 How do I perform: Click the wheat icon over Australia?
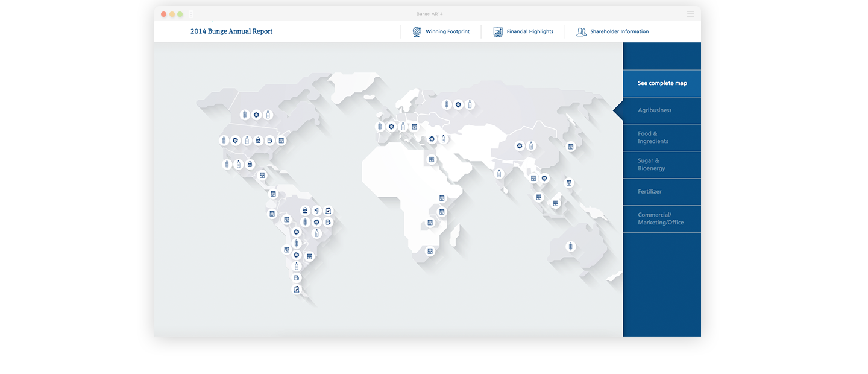[570, 247]
